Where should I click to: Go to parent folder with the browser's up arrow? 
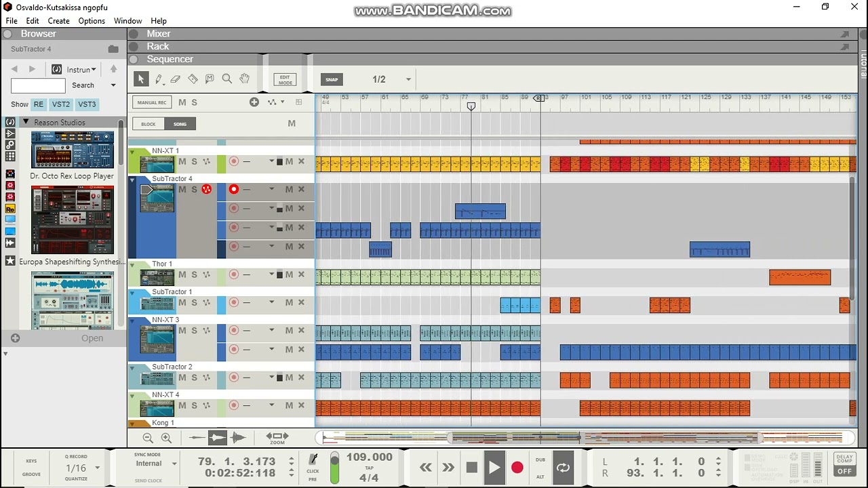click(x=114, y=69)
